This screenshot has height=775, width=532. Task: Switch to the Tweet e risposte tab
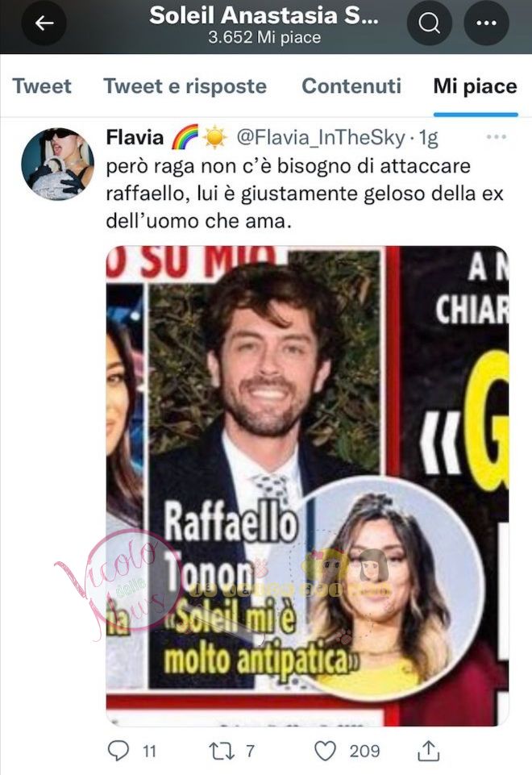tap(185, 86)
